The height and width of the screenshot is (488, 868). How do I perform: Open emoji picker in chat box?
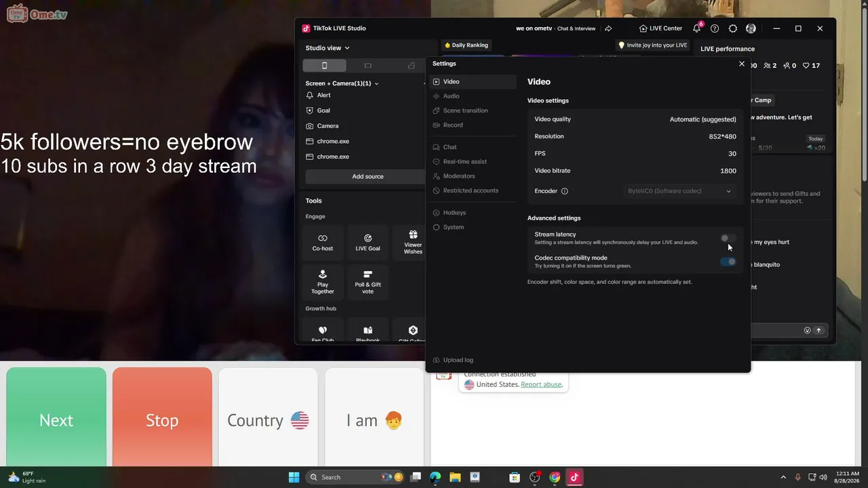(x=807, y=331)
